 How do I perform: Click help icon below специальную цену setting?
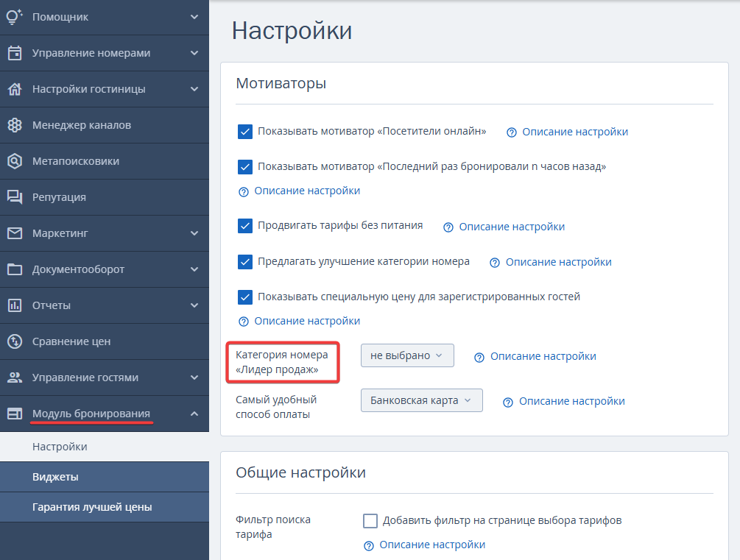pyautogui.click(x=243, y=322)
